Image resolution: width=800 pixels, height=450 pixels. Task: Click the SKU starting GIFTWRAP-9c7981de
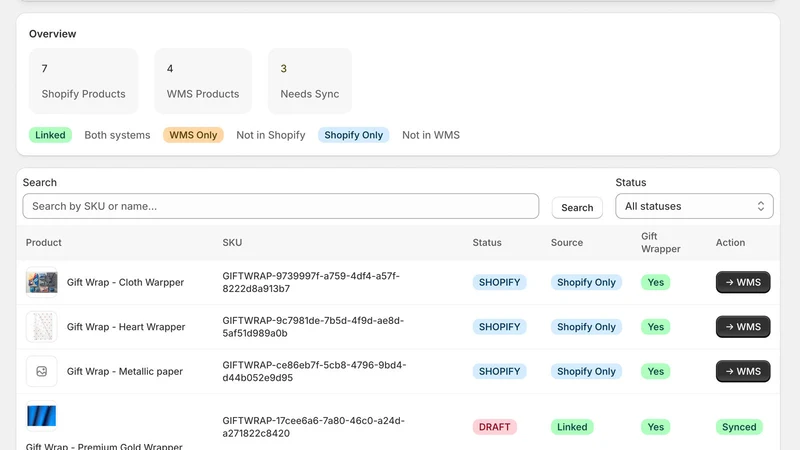pos(313,327)
